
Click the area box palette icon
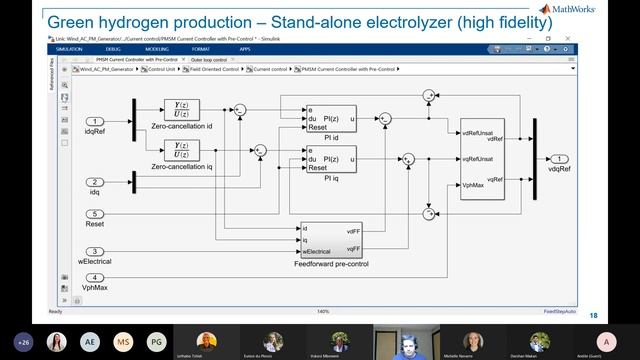[x=64, y=143]
